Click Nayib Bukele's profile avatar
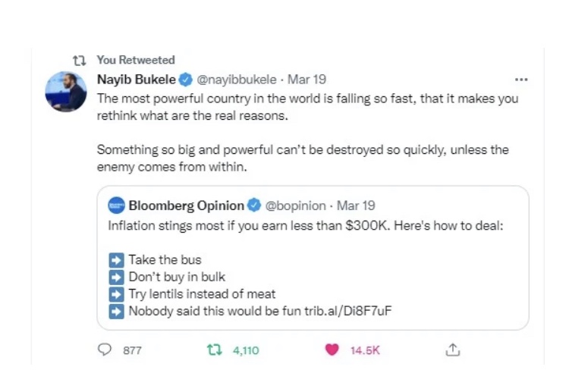The width and height of the screenshot is (569, 392). coord(66,92)
